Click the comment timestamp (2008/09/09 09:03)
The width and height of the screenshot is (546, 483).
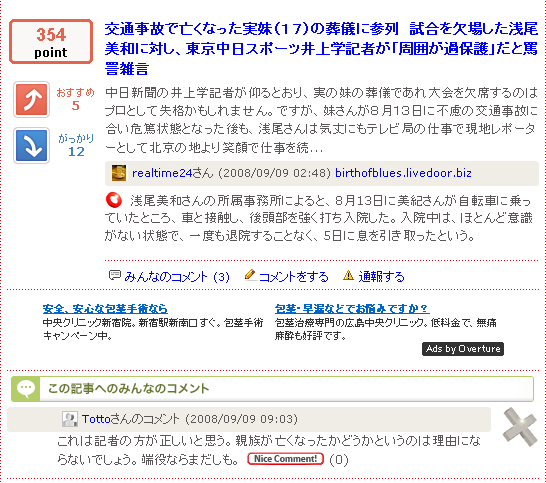click(x=242, y=419)
